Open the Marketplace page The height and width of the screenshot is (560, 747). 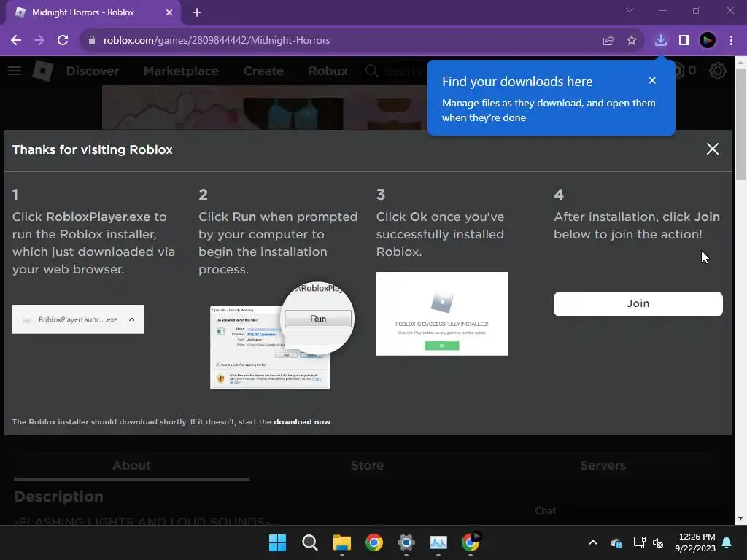tap(181, 71)
